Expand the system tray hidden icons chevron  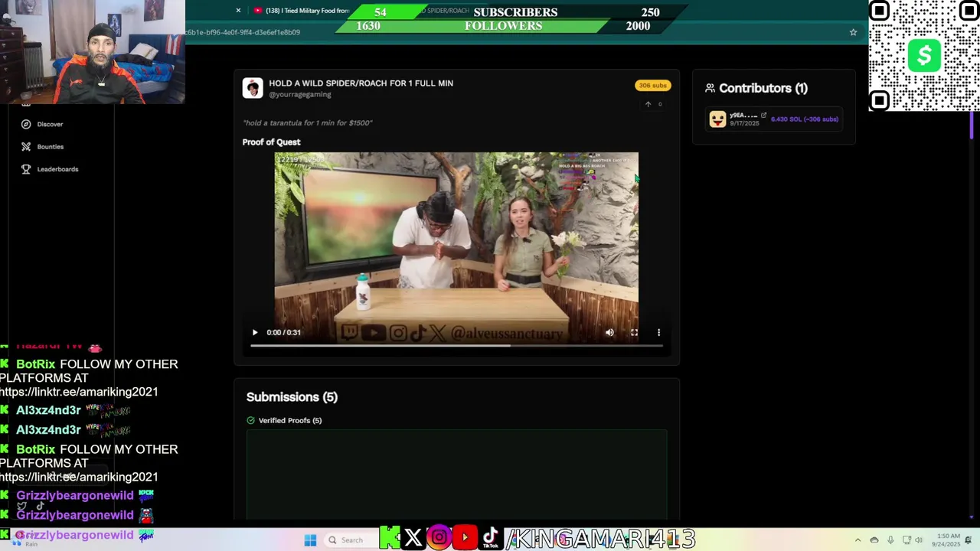(x=857, y=540)
